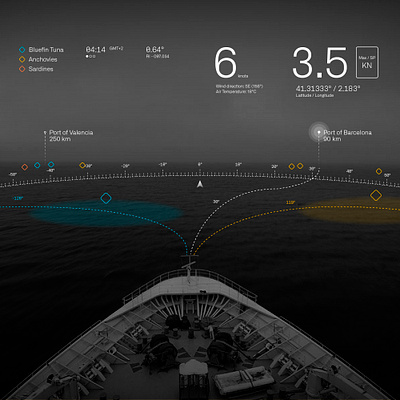
Task: Select yellow diamond just left of horizon 30° label
Action: [x=300, y=166]
